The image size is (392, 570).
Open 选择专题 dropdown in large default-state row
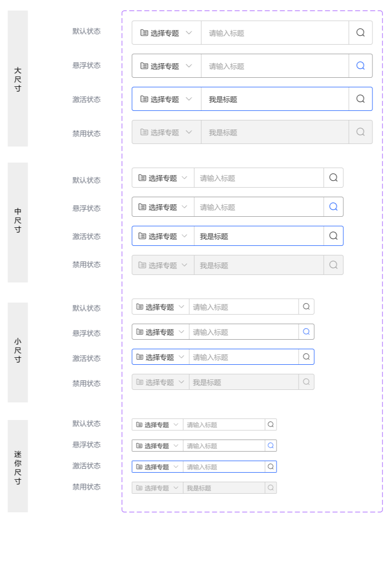(167, 33)
